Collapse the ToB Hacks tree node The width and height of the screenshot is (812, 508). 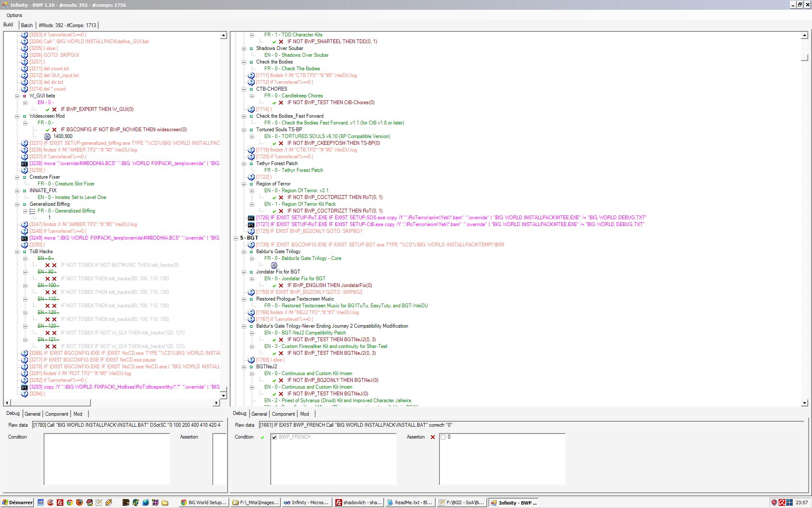click(x=17, y=251)
